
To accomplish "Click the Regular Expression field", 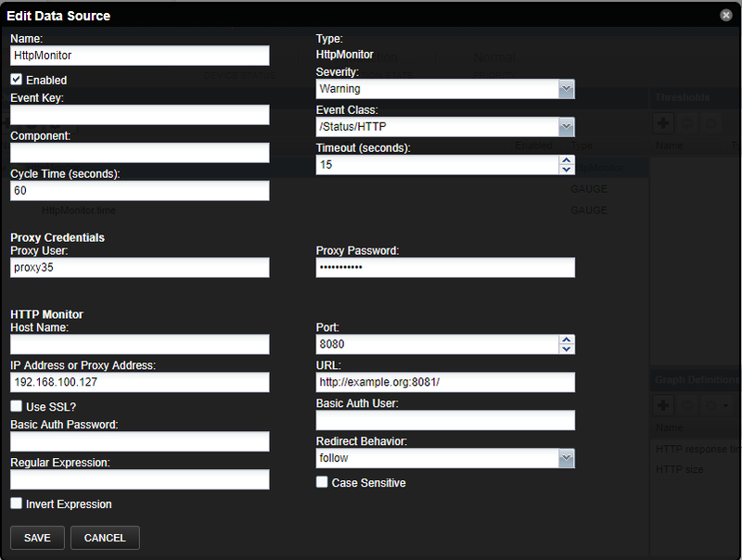I will (x=140, y=479).
